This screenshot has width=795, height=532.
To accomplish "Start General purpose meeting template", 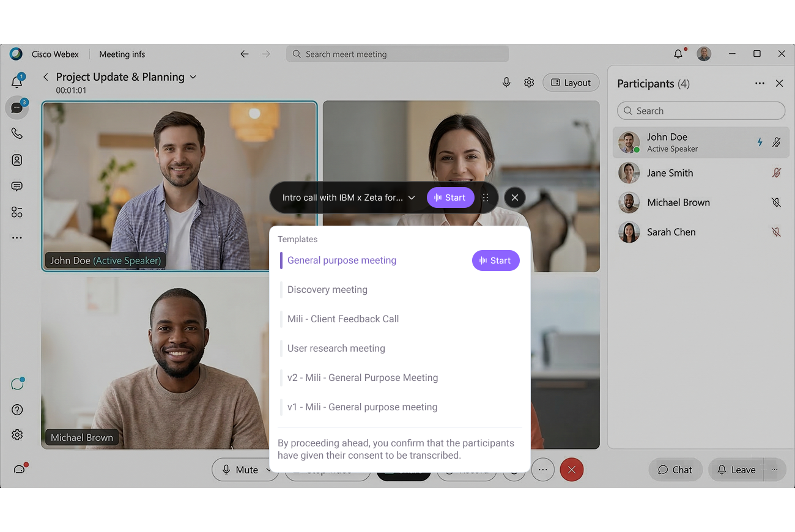I will (495, 260).
